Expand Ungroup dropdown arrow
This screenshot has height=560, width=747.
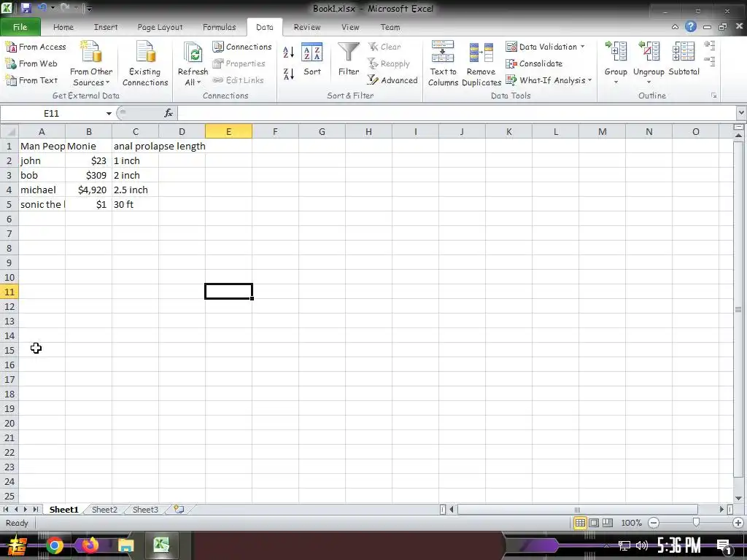point(649,82)
